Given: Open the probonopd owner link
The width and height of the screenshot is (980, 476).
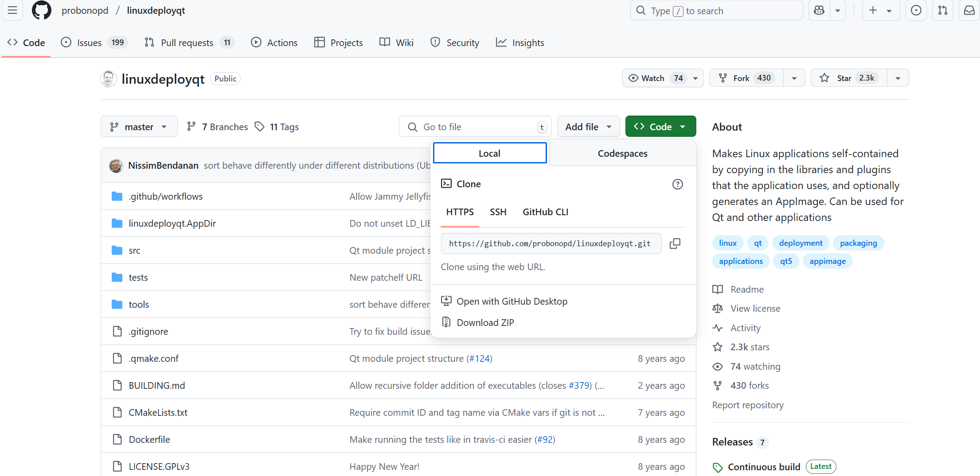Looking at the screenshot, I should (85, 10).
